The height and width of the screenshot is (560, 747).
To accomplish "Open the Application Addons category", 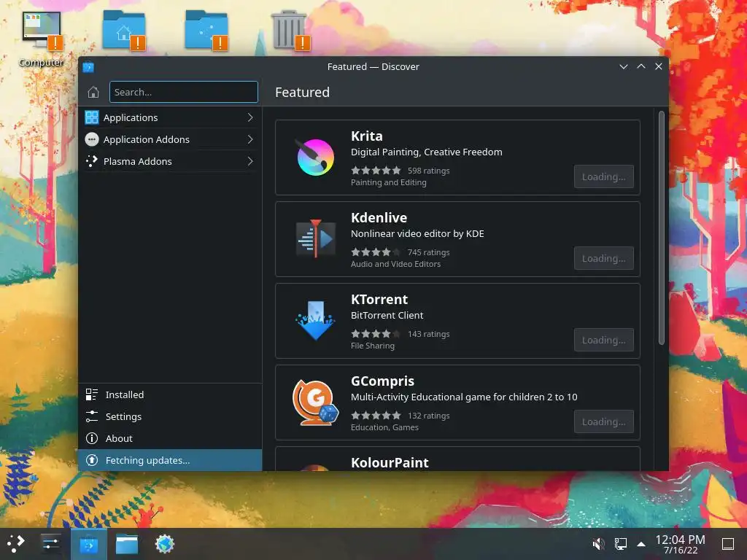I will click(170, 139).
